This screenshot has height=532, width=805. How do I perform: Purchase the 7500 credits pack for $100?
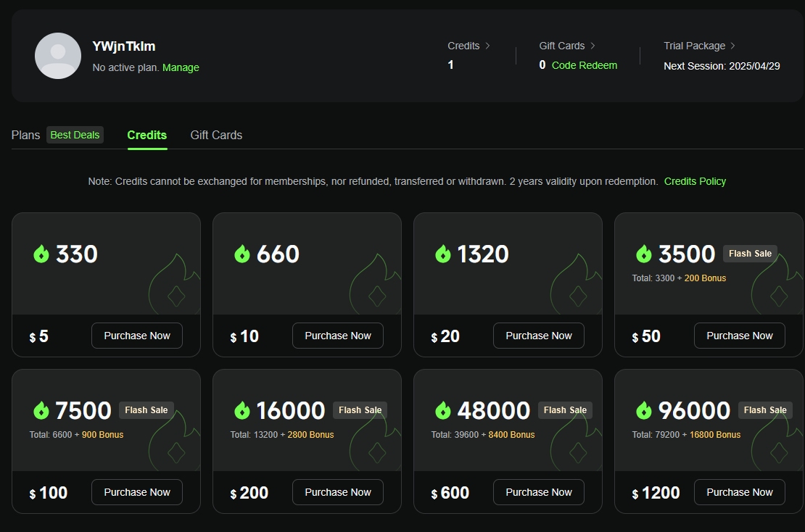137,492
